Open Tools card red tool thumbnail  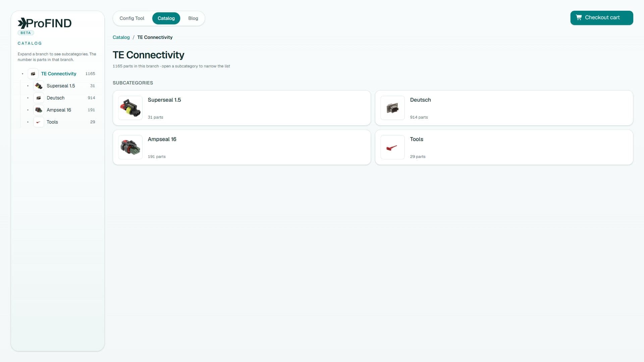pyautogui.click(x=392, y=147)
